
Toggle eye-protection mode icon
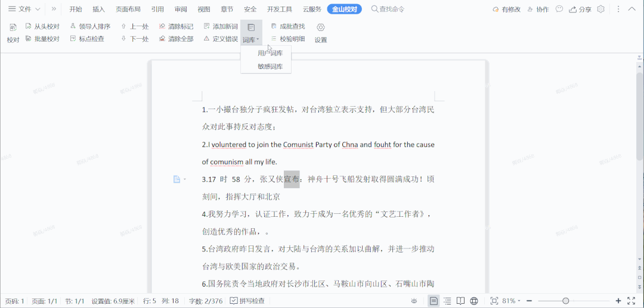pos(415,301)
